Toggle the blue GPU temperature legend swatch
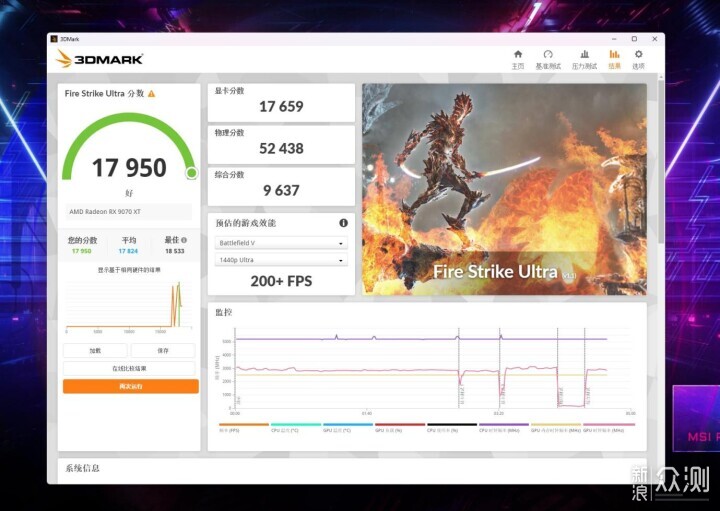 (x=348, y=425)
